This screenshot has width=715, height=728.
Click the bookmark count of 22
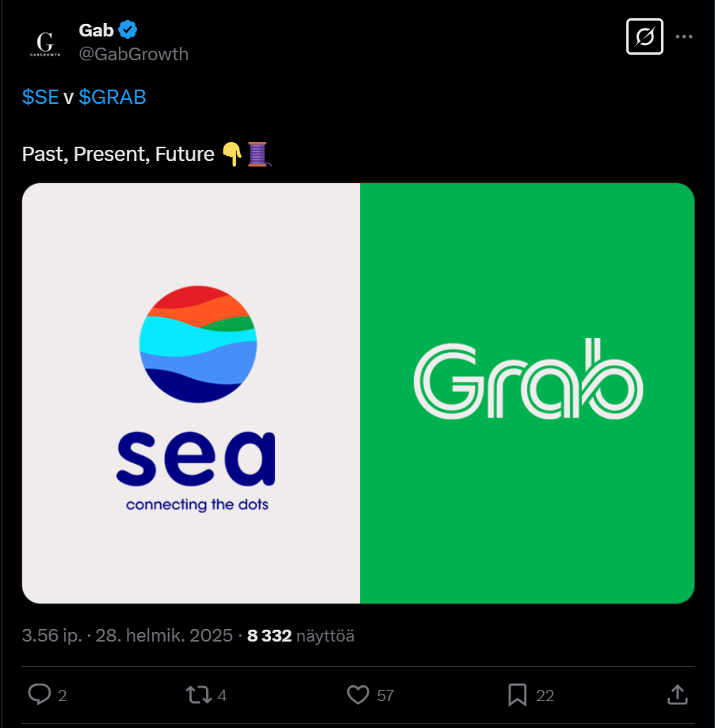pos(545,696)
